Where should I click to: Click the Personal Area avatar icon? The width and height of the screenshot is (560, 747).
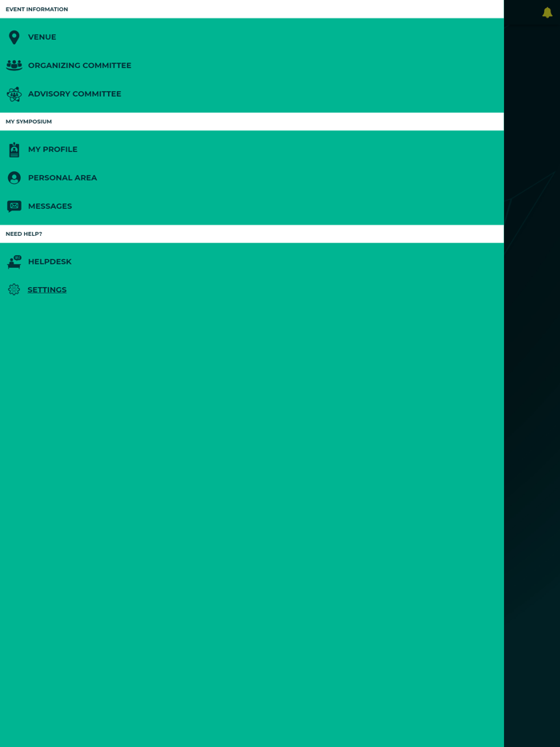coord(14,178)
